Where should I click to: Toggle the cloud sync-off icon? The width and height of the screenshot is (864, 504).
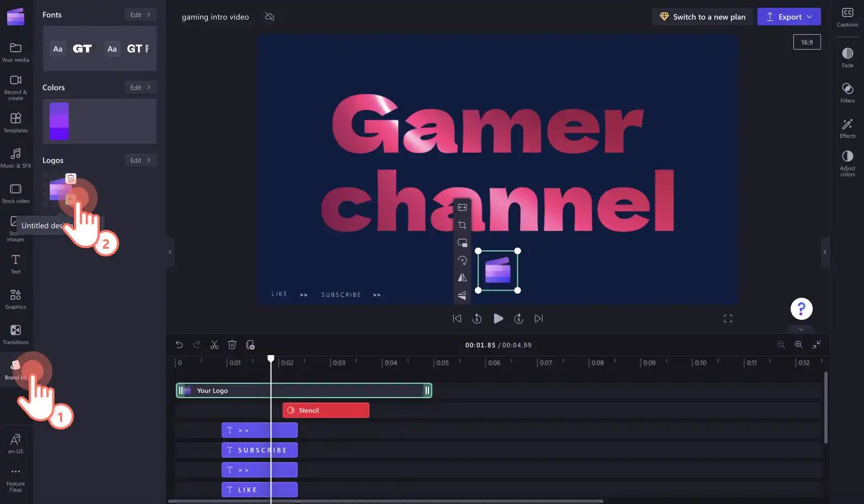270,17
